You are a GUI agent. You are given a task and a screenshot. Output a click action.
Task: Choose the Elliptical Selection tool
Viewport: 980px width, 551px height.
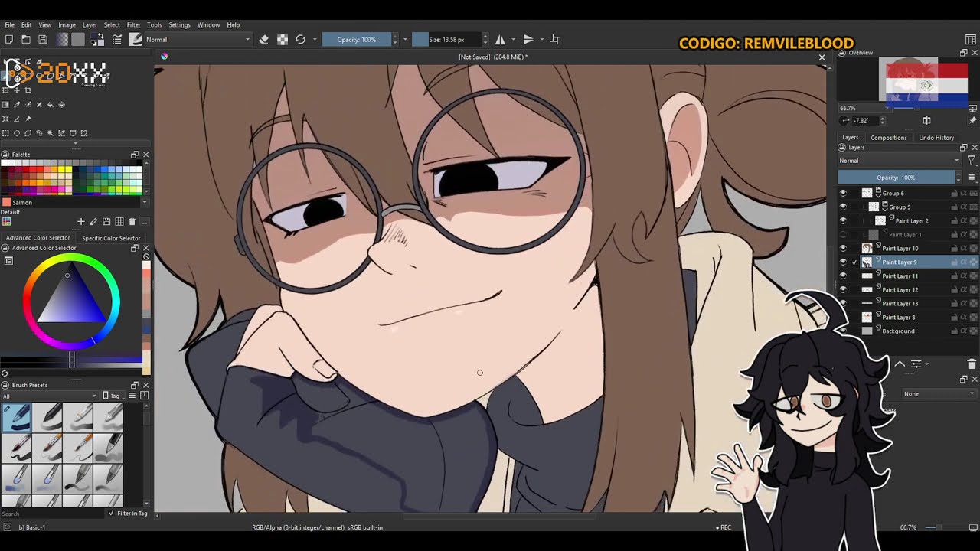pyautogui.click(x=17, y=133)
